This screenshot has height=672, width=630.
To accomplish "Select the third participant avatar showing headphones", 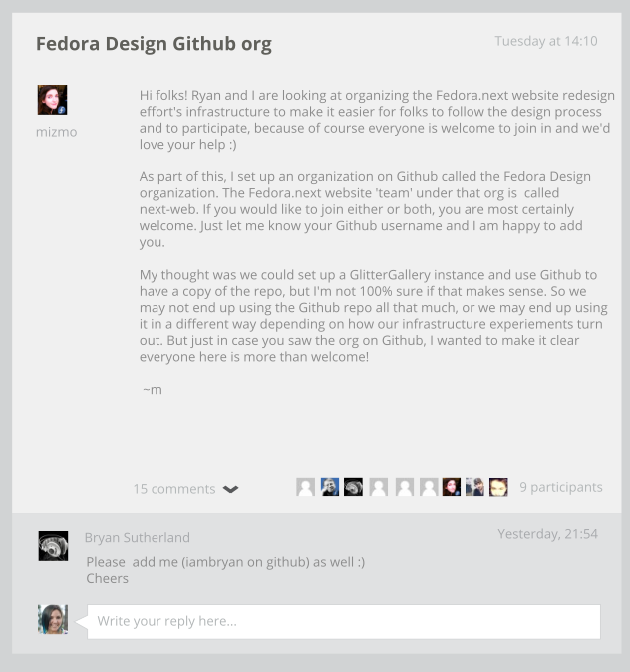I will click(354, 487).
